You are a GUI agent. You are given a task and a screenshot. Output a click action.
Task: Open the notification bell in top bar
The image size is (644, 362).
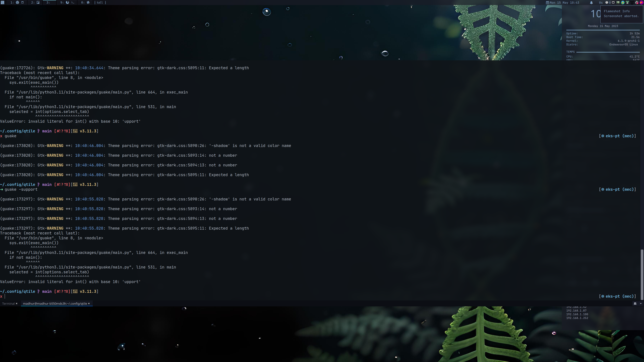coord(591,3)
